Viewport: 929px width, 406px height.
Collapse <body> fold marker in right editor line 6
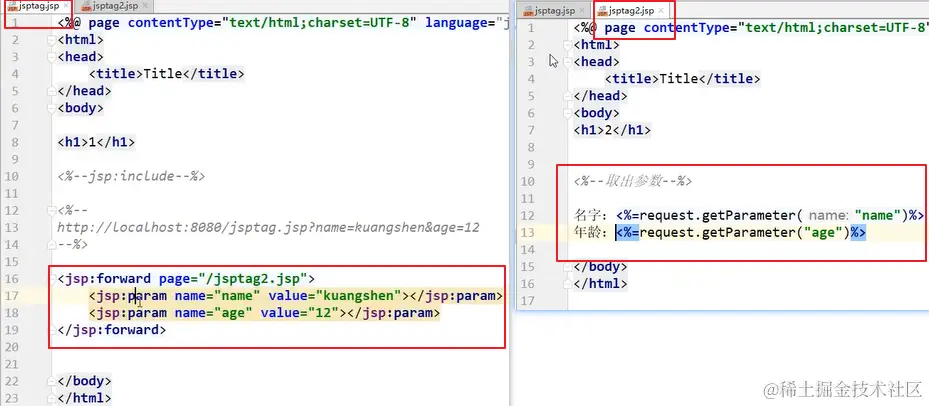(x=569, y=113)
